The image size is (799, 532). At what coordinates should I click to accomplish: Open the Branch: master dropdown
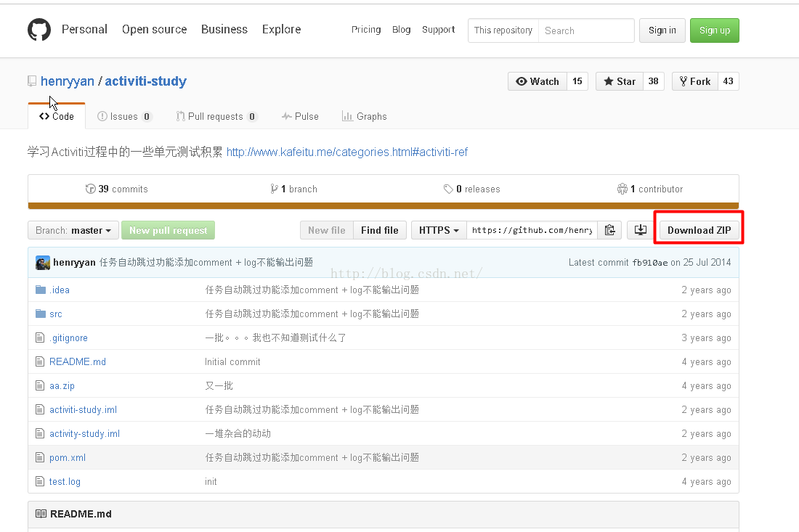(73, 230)
